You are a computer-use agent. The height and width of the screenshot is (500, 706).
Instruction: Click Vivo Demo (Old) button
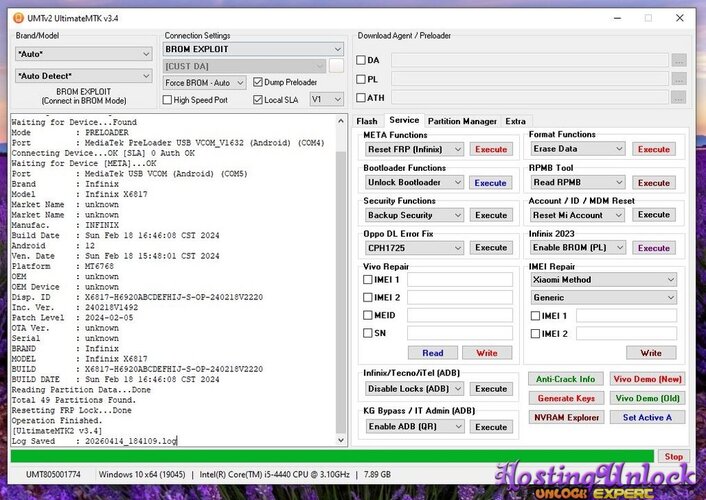point(647,398)
